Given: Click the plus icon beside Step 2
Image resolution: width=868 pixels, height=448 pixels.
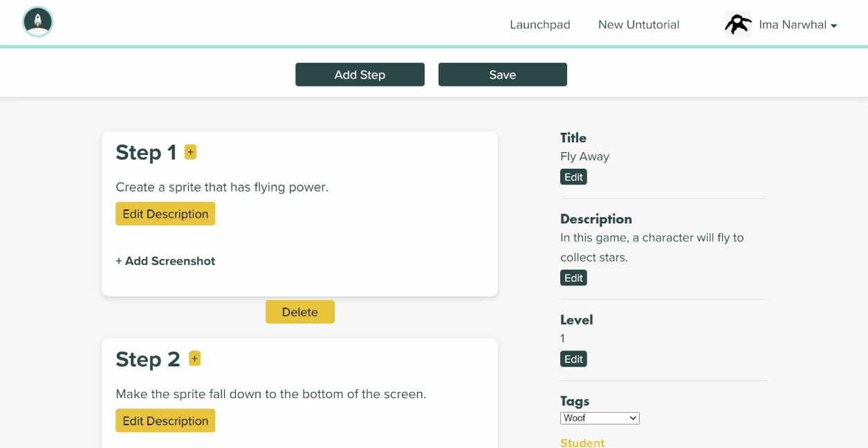Looking at the screenshot, I should 194,358.
